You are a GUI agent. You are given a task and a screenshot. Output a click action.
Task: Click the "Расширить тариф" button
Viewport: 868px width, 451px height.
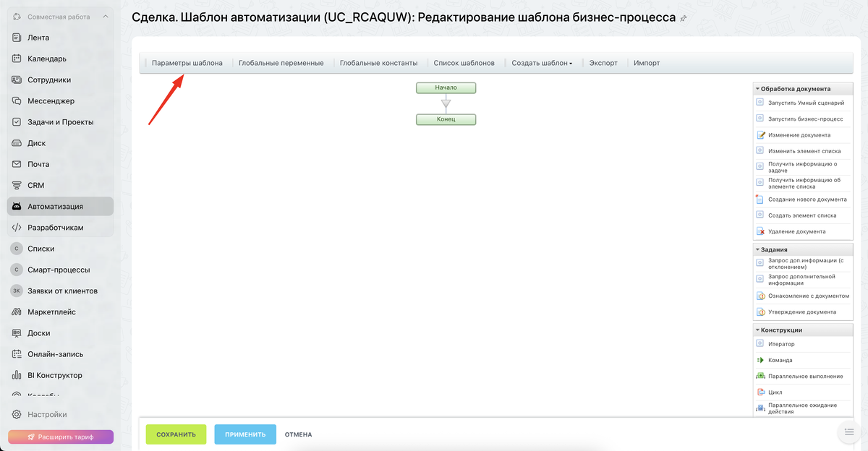60,437
